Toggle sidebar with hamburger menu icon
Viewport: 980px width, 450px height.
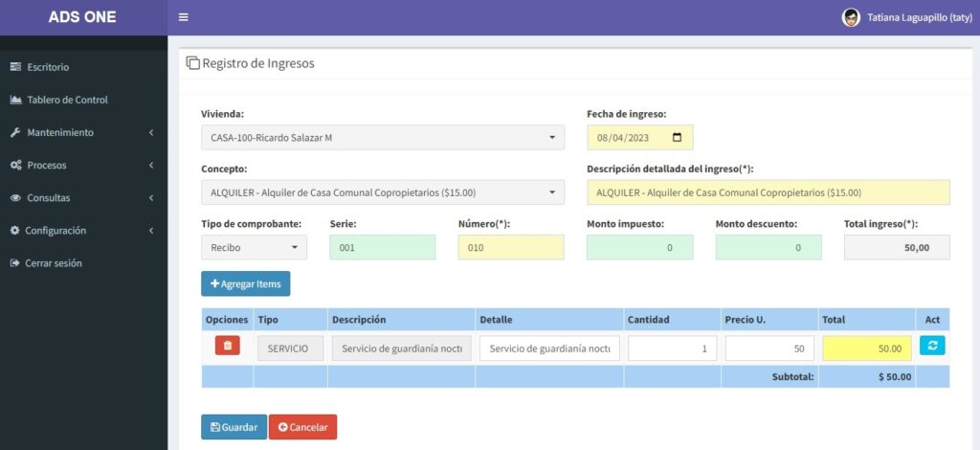(183, 17)
